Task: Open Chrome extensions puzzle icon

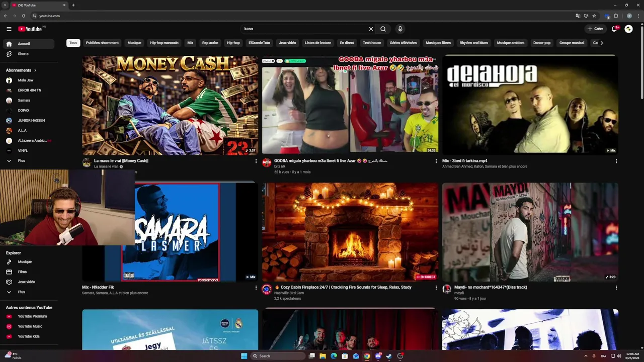Action: (616, 16)
